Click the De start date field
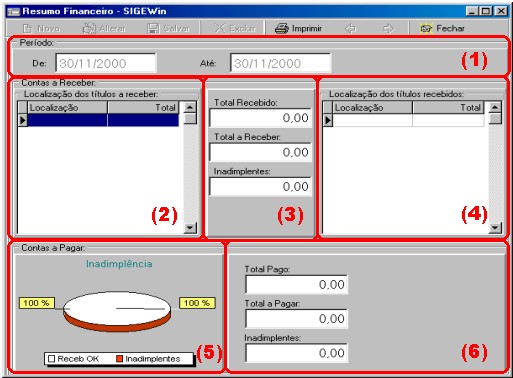 click(106, 63)
